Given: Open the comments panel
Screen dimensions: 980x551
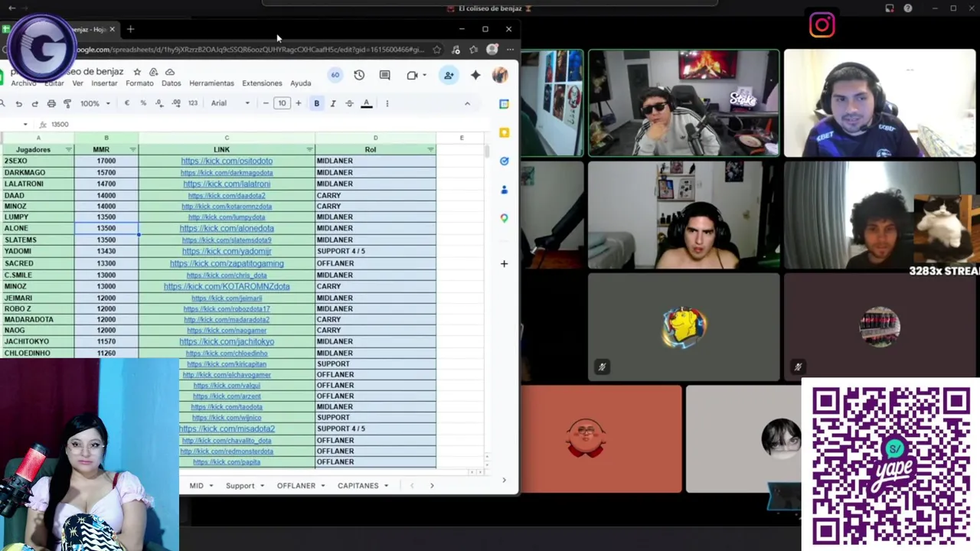Looking at the screenshot, I should pyautogui.click(x=384, y=75).
